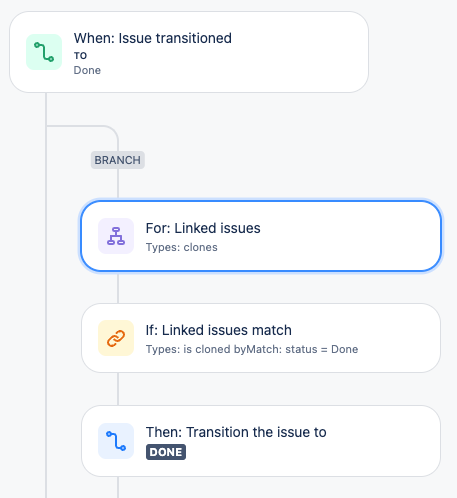Click the orange chain-link condition icon
This screenshot has height=498, width=457.
click(x=116, y=338)
